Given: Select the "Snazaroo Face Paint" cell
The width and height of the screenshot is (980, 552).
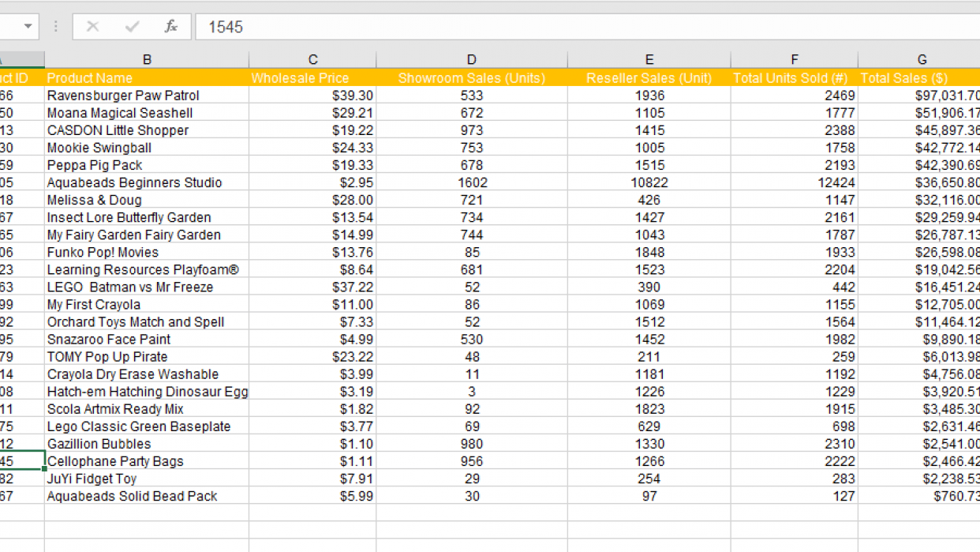Looking at the screenshot, I should 147,339.
